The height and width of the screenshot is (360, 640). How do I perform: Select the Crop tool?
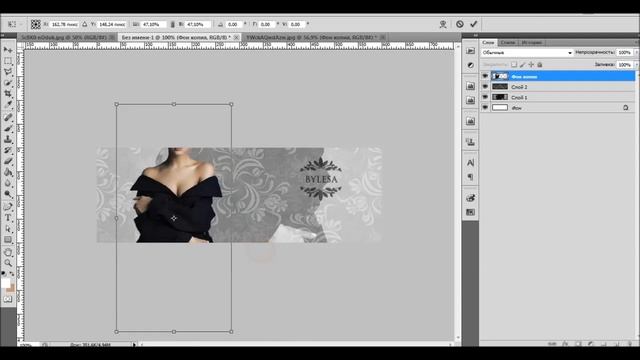(x=8, y=93)
